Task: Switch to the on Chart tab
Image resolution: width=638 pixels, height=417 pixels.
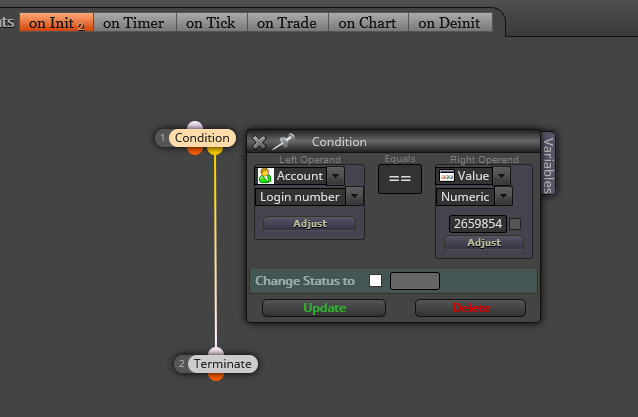Action: click(367, 22)
